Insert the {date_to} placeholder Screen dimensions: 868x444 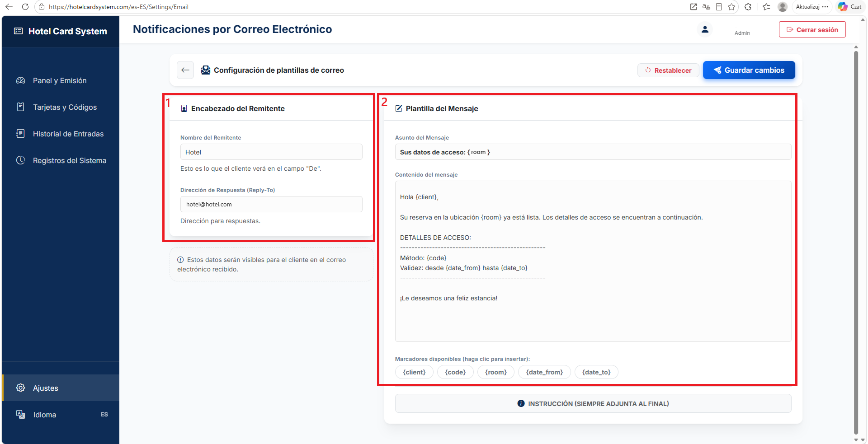tap(596, 372)
